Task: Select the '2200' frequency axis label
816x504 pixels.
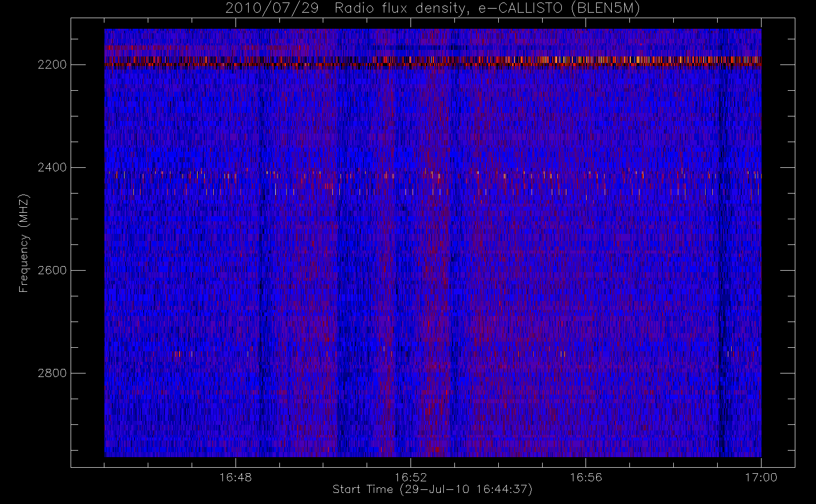Action: pos(52,65)
